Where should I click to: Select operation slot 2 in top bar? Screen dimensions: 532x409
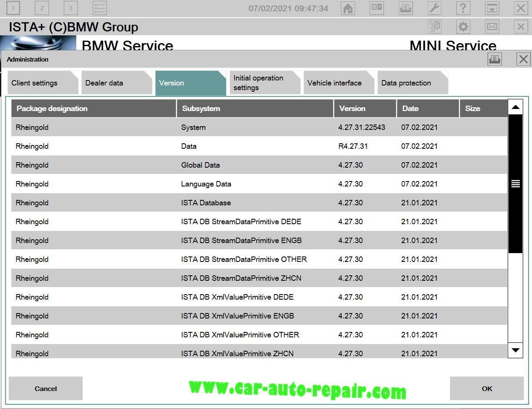42,8
